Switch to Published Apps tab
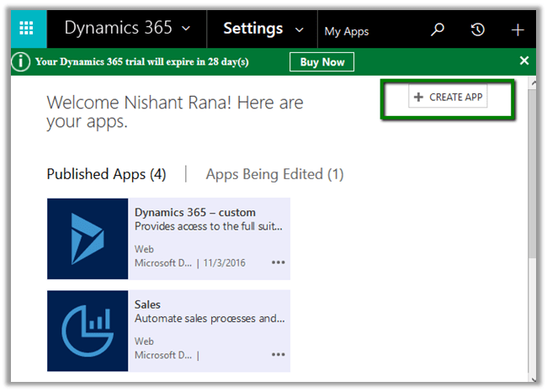This screenshot has height=392, width=547. pos(106,174)
